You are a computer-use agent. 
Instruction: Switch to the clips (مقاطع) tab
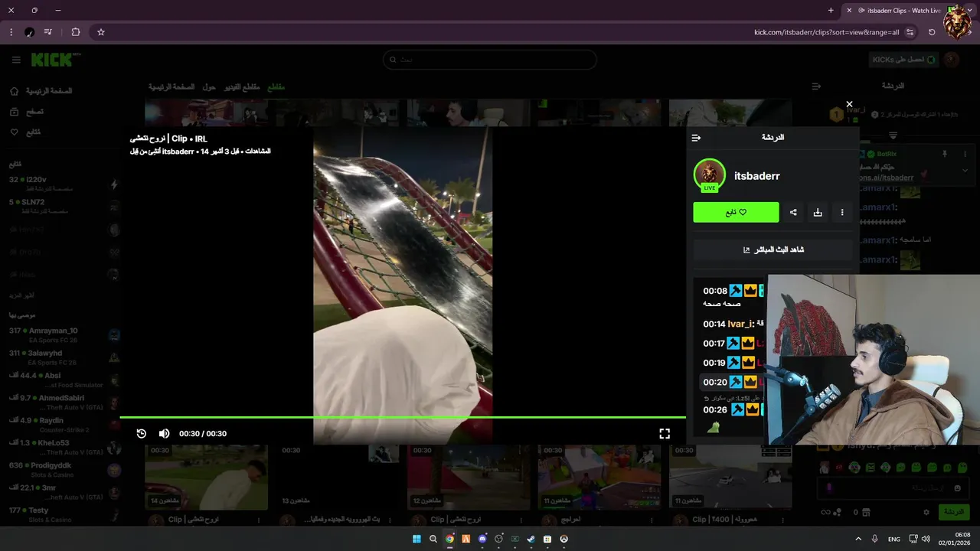point(275,87)
